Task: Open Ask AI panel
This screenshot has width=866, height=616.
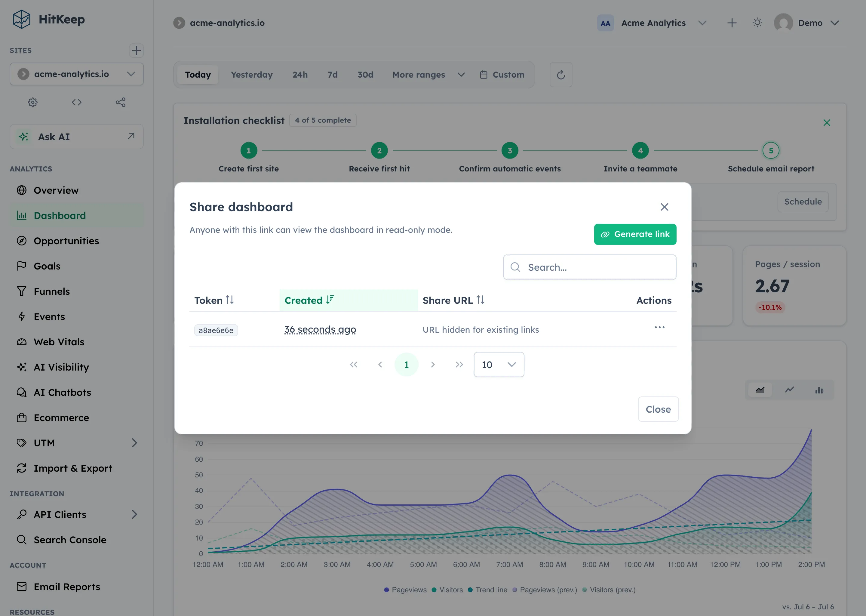Action: coord(77,137)
